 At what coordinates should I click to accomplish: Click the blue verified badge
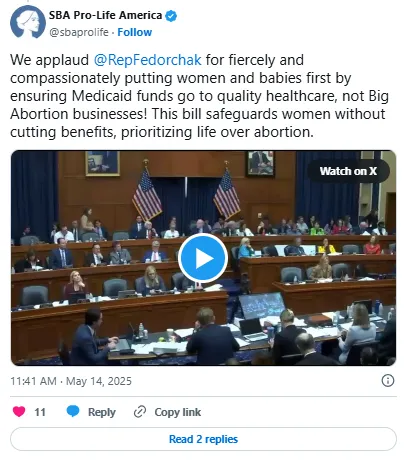click(x=171, y=16)
